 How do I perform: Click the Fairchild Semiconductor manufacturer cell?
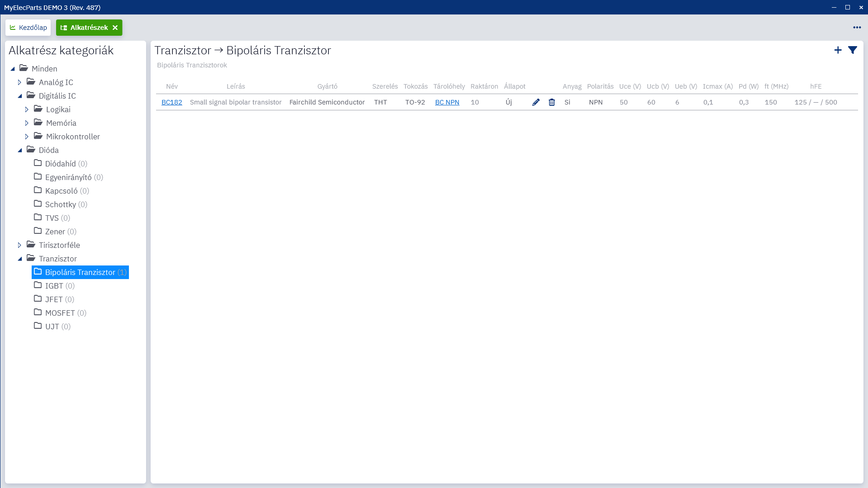coord(327,102)
